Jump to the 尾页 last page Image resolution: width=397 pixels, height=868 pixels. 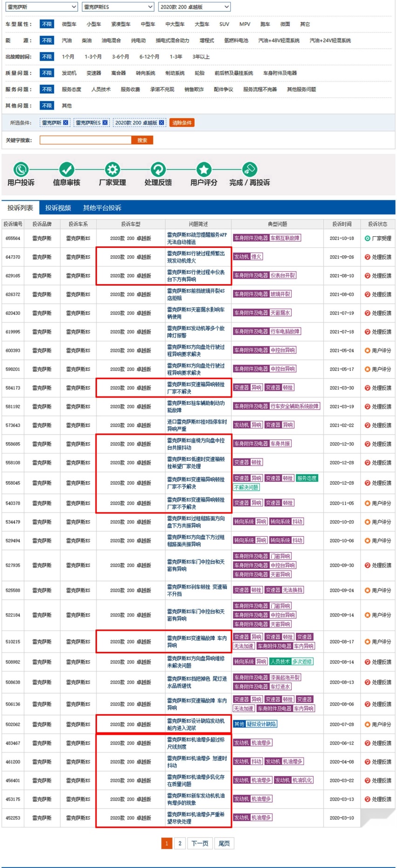[224, 843]
